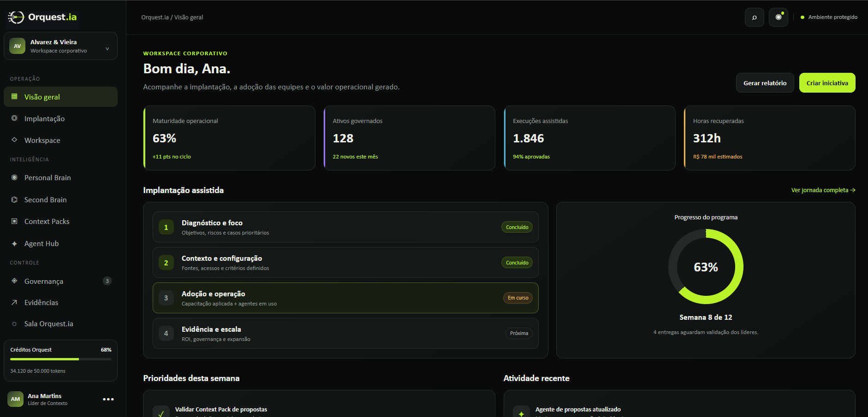The width and height of the screenshot is (868, 417).
Task: Open Context Packs menu item
Action: [60, 221]
